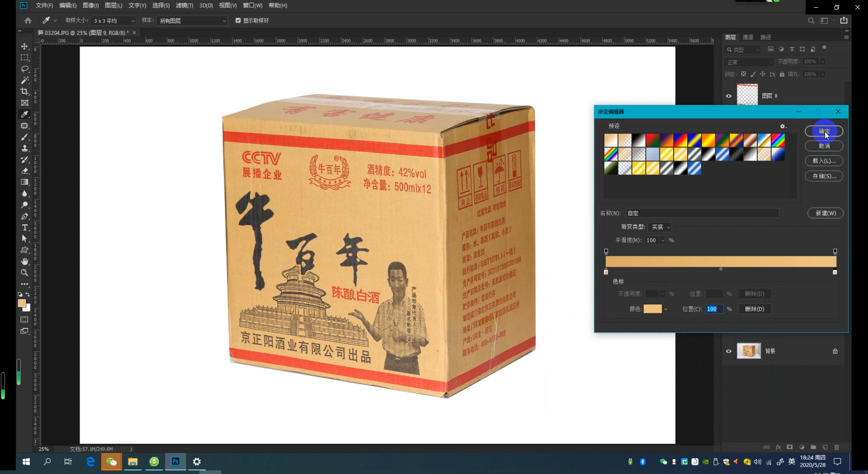This screenshot has width=868, height=474.
Task: Expand the 平滑度 value dropdown
Action: 663,241
